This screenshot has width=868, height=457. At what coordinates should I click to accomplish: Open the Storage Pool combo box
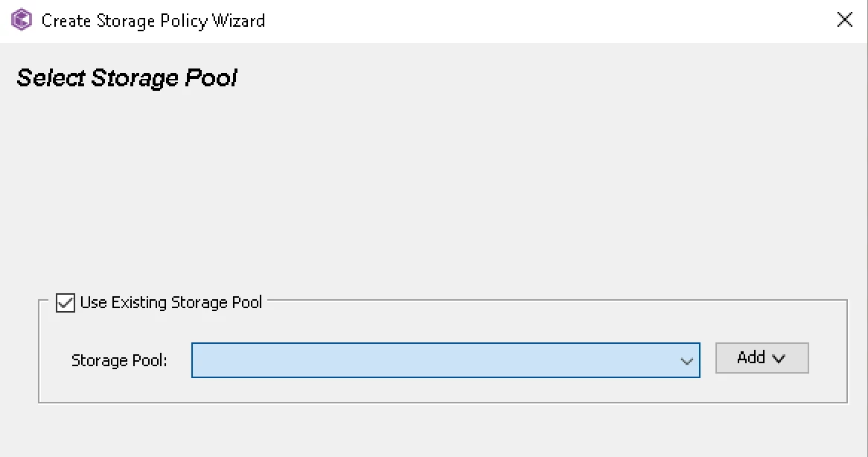[446, 360]
